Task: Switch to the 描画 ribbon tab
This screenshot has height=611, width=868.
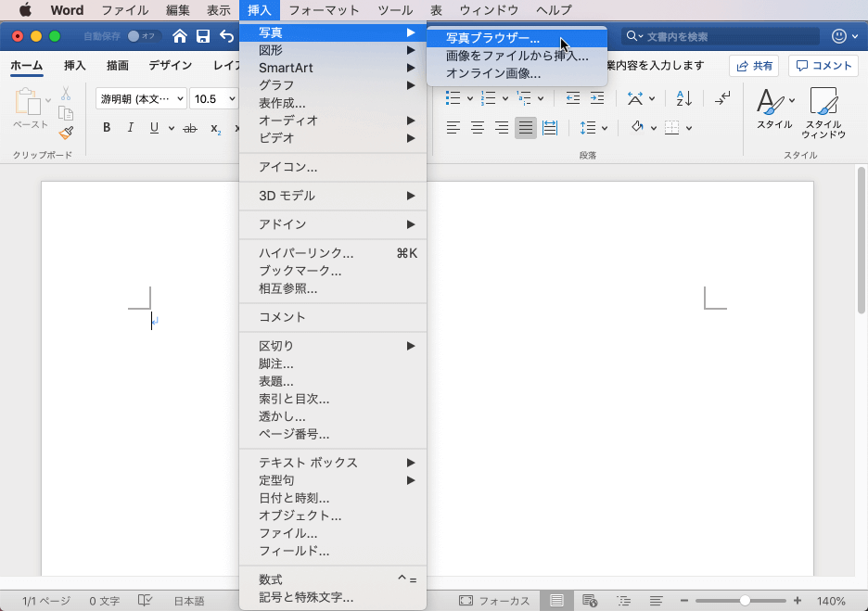Action: pos(118,65)
